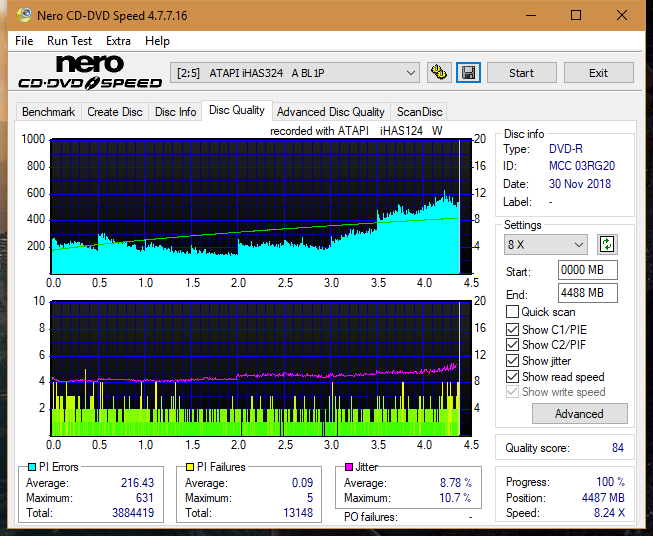653x536 pixels.
Task: Click the magenta Jitter legend swatch
Action: tap(349, 467)
